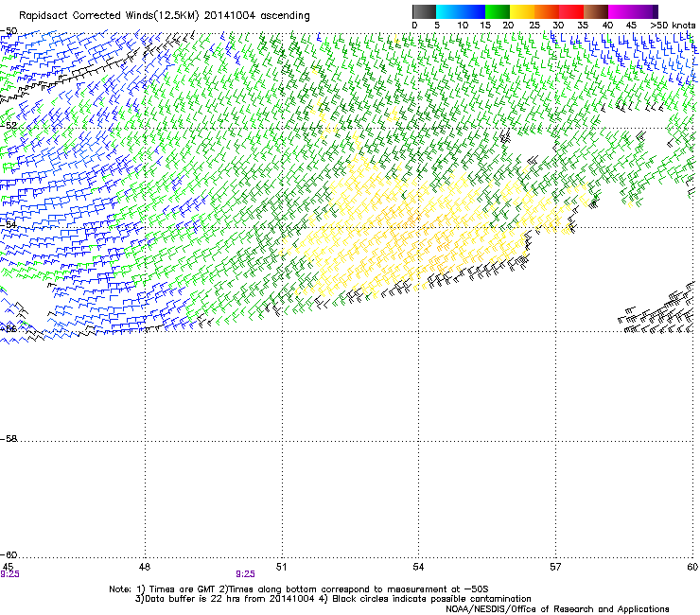Click the '35' legend scale label

click(x=583, y=26)
